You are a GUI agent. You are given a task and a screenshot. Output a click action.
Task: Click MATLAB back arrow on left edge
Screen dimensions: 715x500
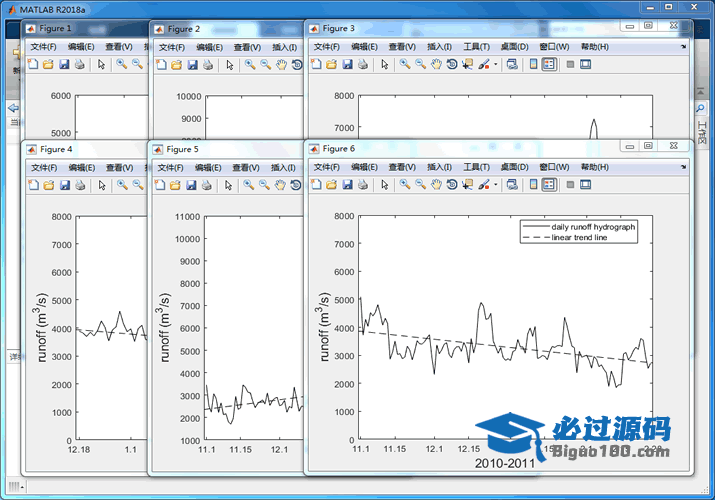tap(13, 108)
